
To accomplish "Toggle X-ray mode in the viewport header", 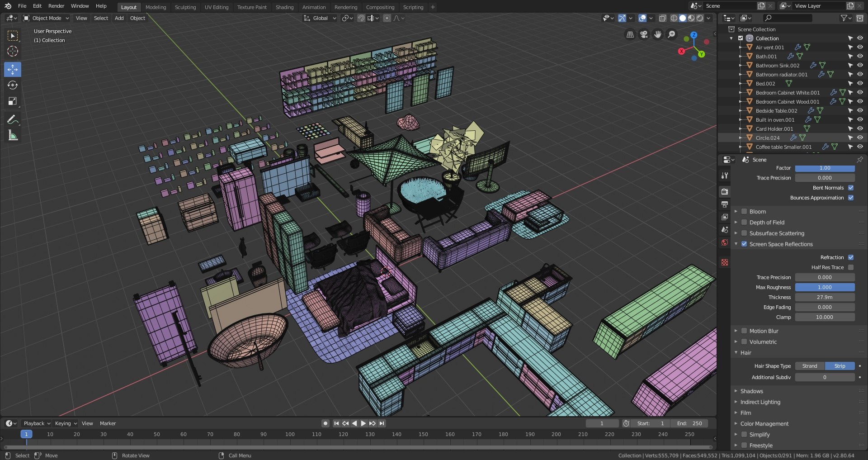I will pos(662,18).
